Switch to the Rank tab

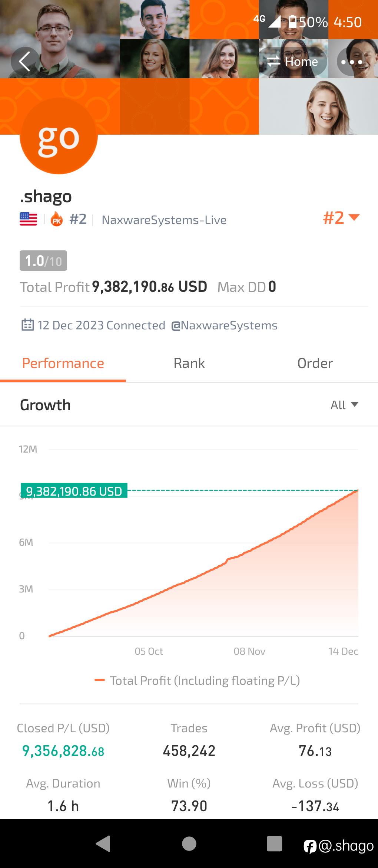point(189,364)
